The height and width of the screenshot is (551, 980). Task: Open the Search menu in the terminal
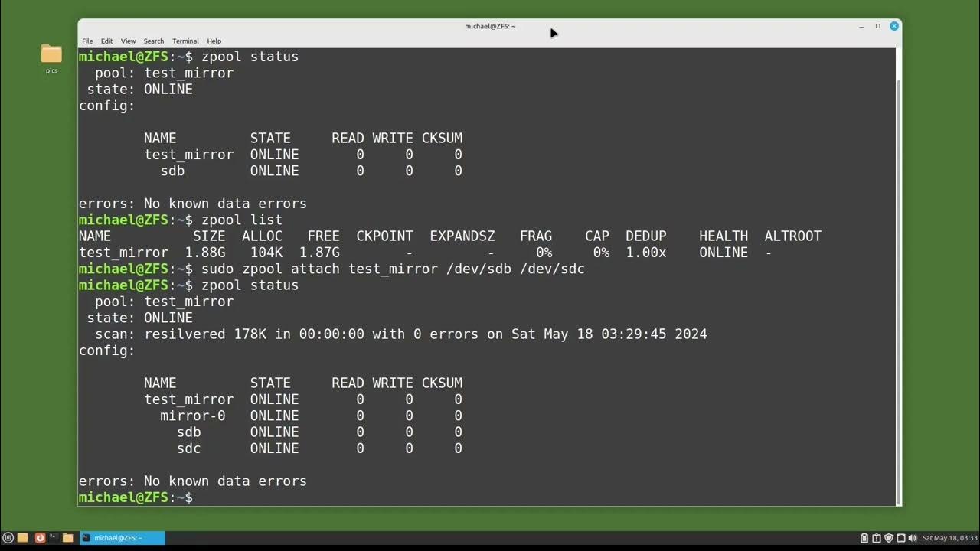click(x=154, y=41)
